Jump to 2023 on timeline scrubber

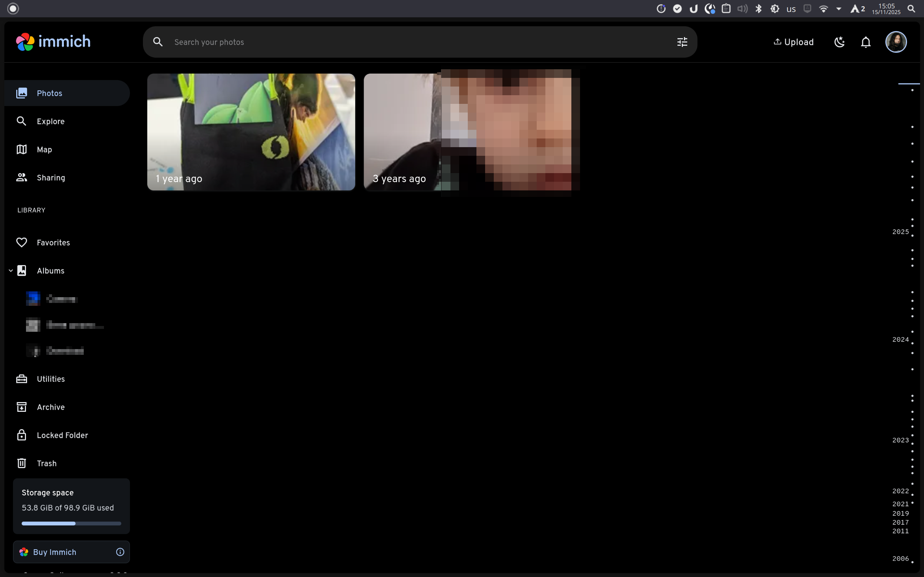[900, 440]
